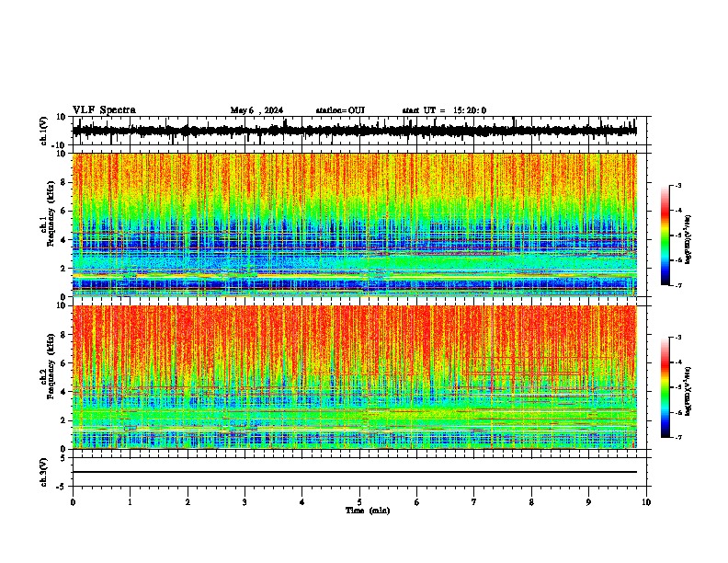Click the ch.3 flat voltage trace line
Image resolution: width=728 pixels, height=563 pixels.
coord(355,472)
